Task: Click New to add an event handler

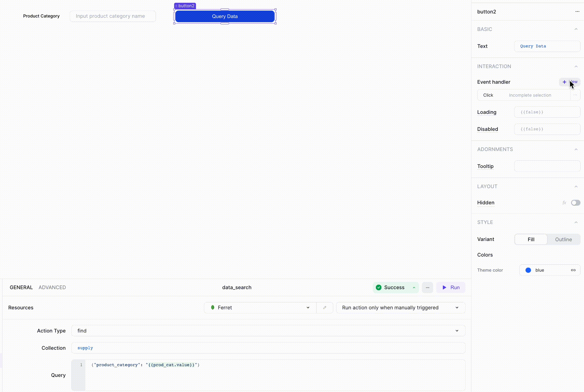Action: pyautogui.click(x=570, y=82)
